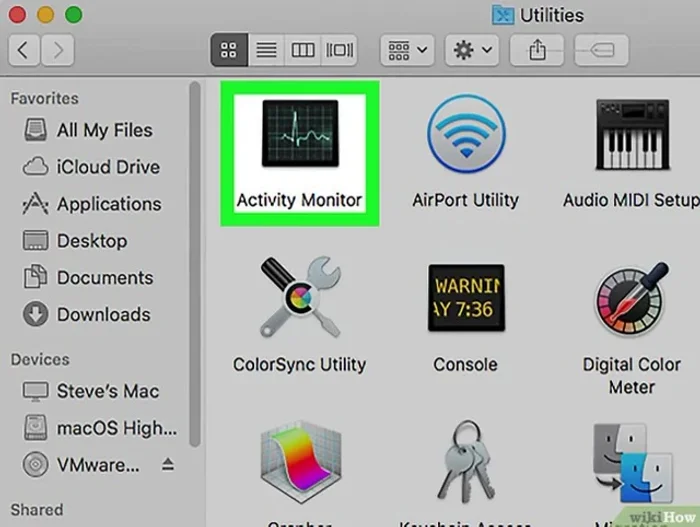
Task: Select the AirPort Utility icon
Action: point(466,134)
